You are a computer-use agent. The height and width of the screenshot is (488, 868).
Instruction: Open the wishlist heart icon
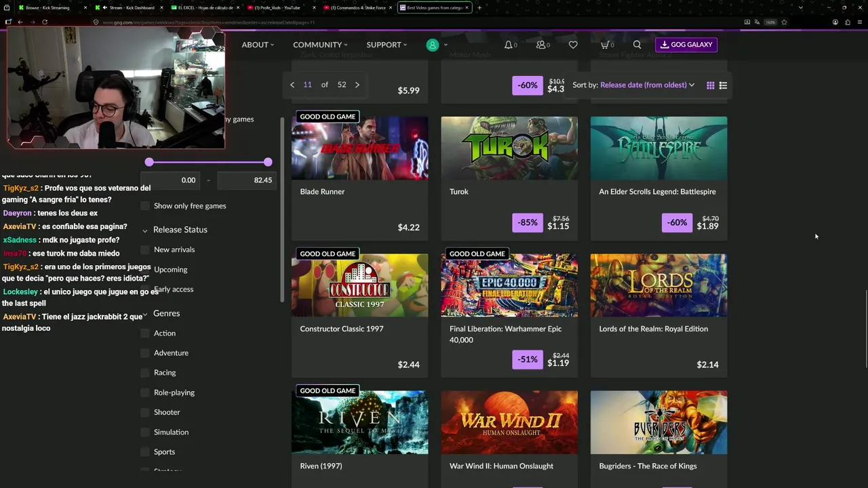[573, 45]
